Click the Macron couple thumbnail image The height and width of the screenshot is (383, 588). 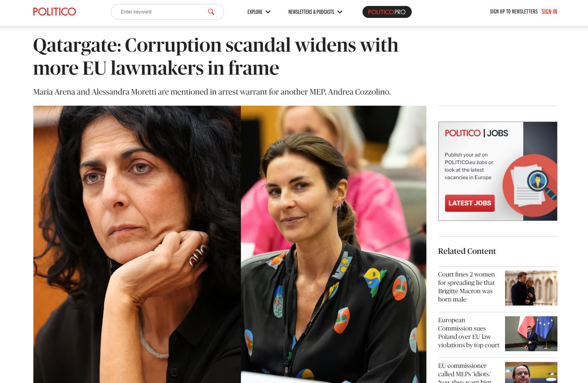531,288
